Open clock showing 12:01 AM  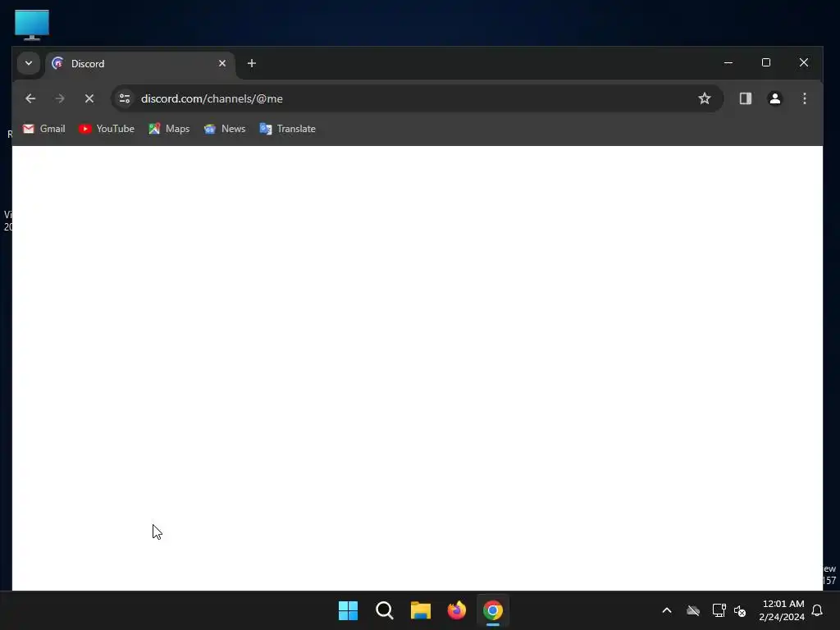[782, 610]
